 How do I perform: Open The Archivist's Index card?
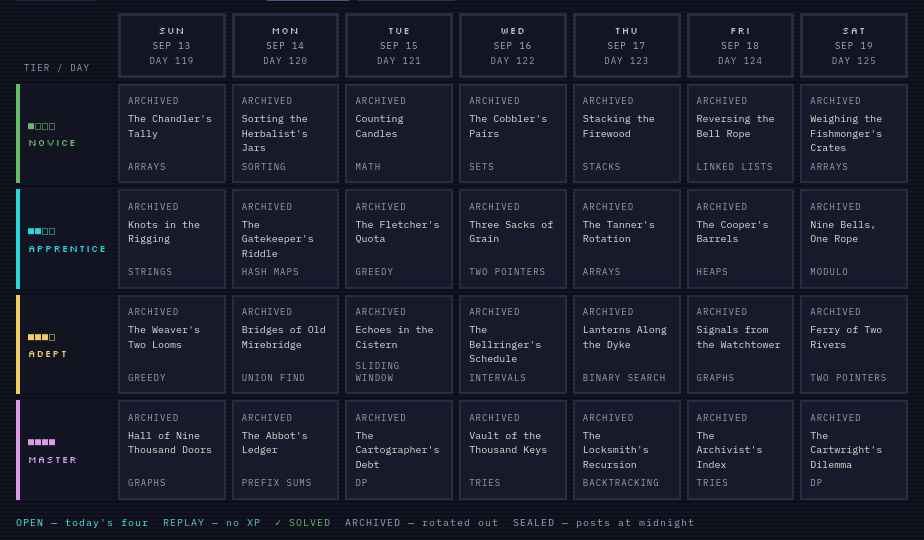(740, 450)
